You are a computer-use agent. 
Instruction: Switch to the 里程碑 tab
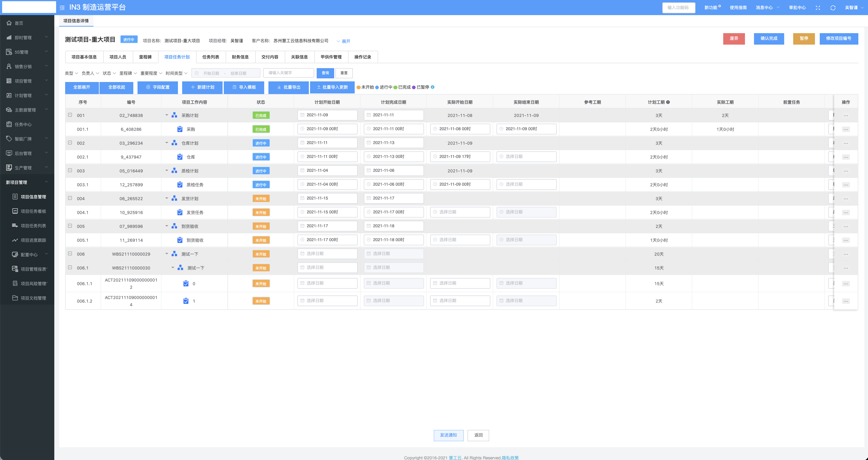(x=145, y=57)
